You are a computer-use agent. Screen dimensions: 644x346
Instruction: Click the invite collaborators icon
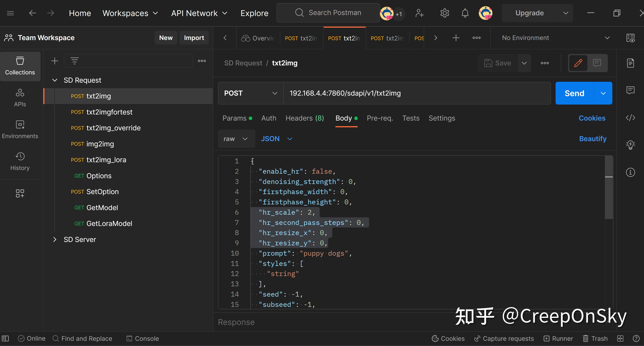click(419, 13)
